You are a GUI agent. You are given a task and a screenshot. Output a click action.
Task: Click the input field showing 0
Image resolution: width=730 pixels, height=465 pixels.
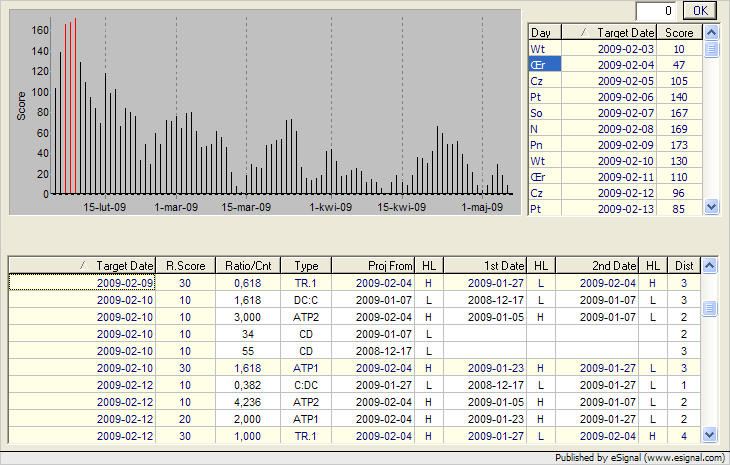pyautogui.click(x=657, y=10)
